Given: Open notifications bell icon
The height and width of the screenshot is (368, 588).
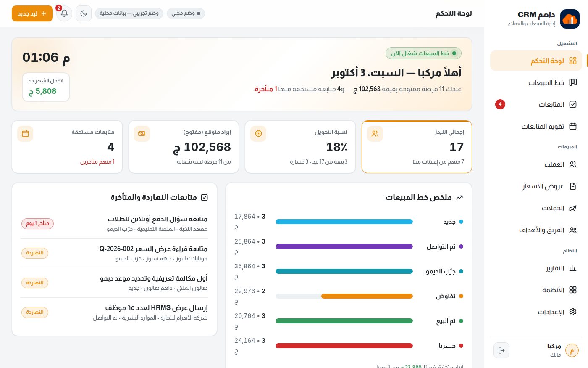Looking at the screenshot, I should pos(64,13).
